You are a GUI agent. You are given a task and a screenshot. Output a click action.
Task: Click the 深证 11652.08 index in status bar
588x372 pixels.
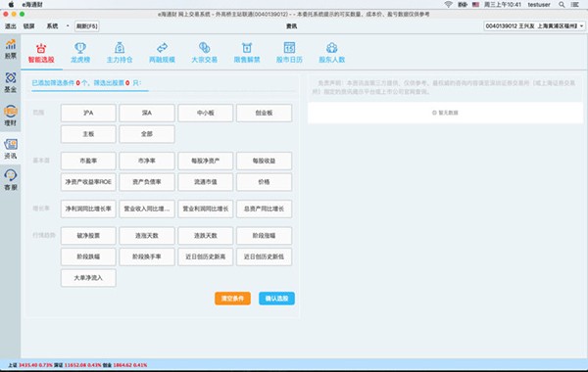pyautogui.click(x=77, y=365)
